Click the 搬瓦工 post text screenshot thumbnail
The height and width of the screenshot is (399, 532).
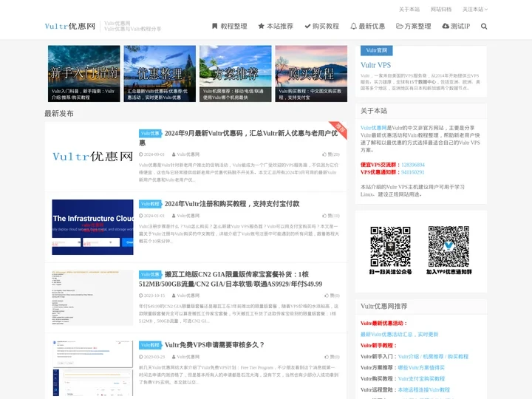92,298
